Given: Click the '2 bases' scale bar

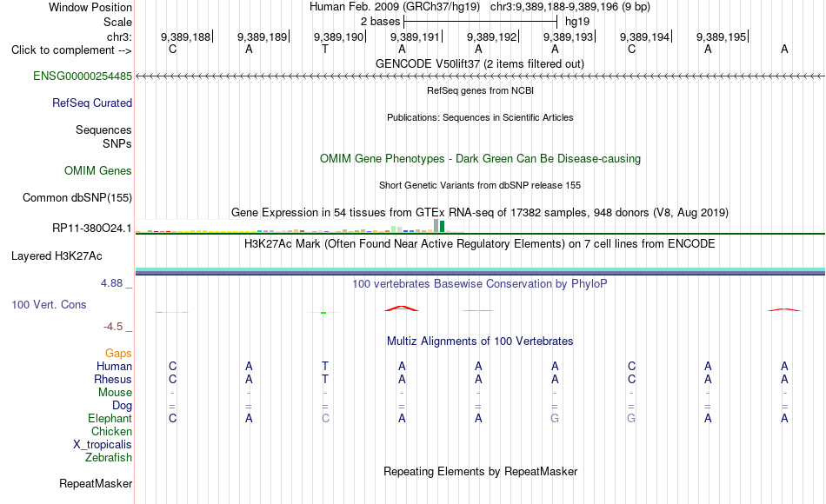Looking at the screenshot, I should [x=480, y=22].
